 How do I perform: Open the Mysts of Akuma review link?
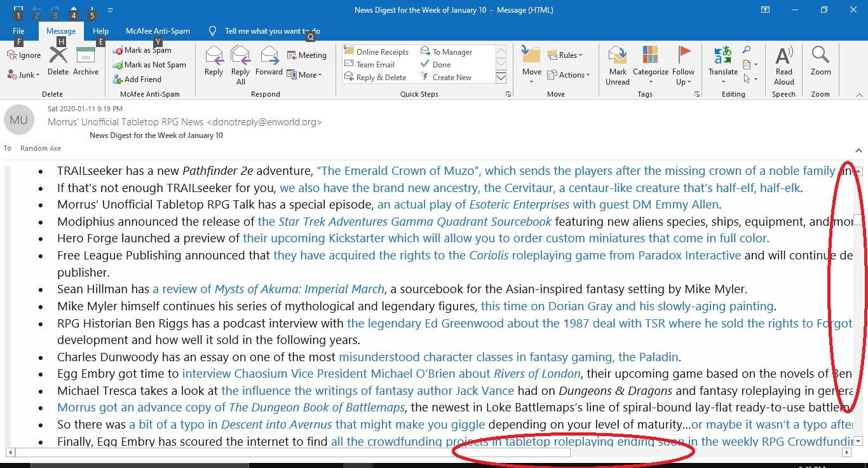[268, 289]
